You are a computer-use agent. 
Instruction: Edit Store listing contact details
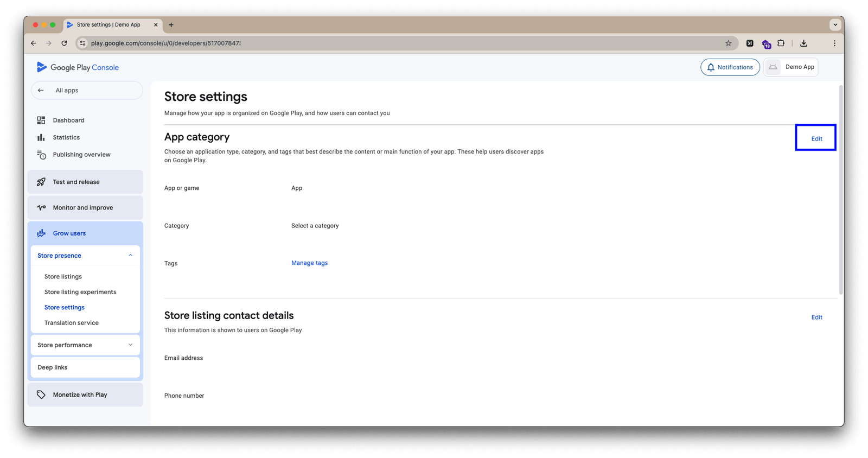tap(816, 317)
